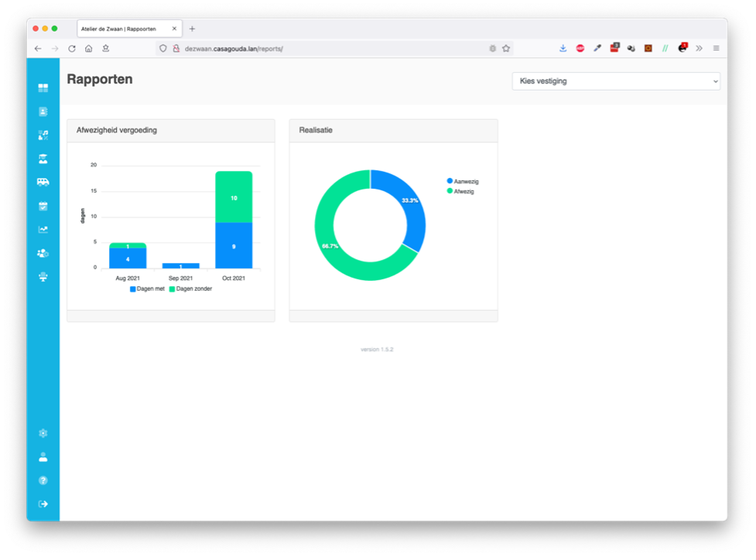The height and width of the screenshot is (560, 756).
Task: Reload the current page
Action: 72,48
